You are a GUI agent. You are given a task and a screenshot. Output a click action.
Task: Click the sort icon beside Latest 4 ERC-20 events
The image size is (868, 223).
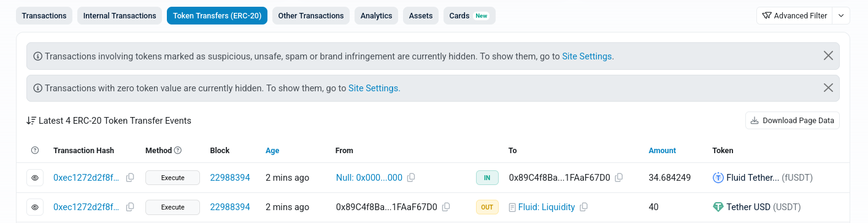[x=31, y=121]
